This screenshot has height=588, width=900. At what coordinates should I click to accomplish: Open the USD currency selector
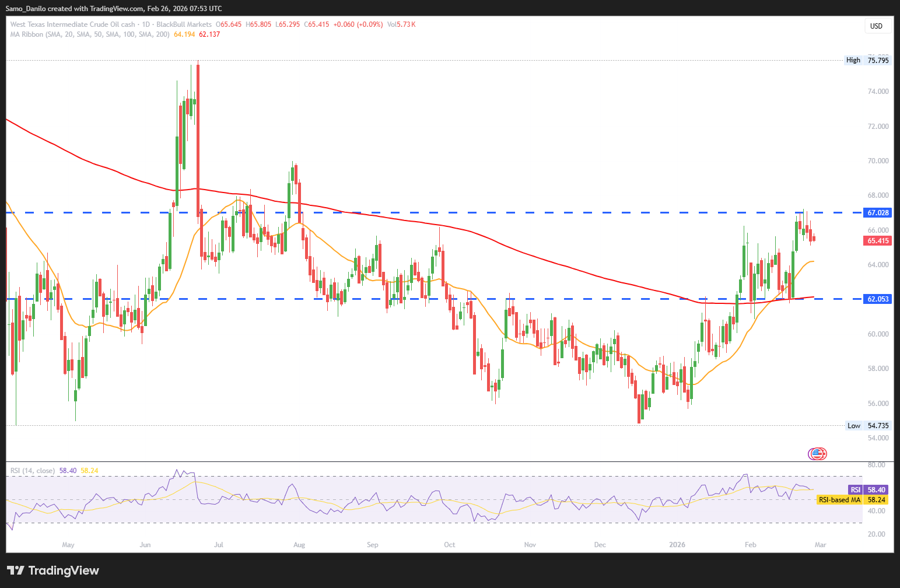tap(876, 26)
